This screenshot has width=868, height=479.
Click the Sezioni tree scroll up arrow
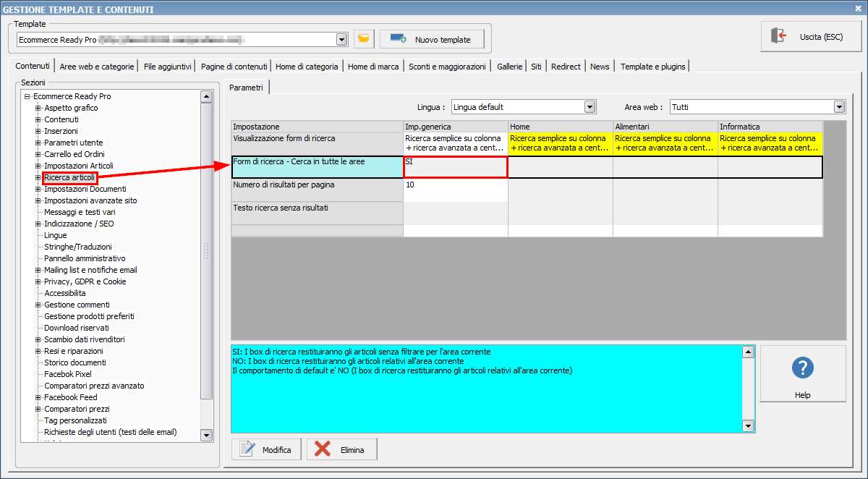(206, 96)
